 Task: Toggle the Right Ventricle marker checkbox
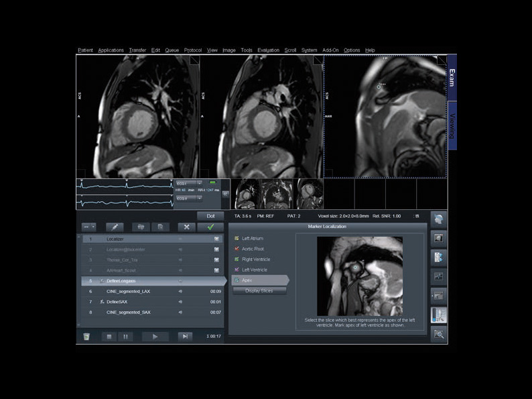pyautogui.click(x=237, y=259)
